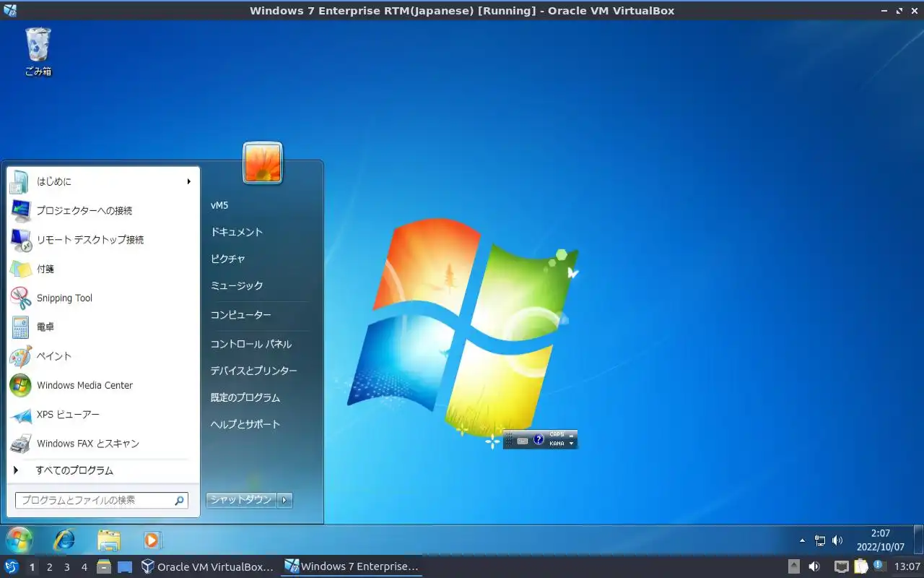Click the Windows 7 volume tray icon
The width and height of the screenshot is (924, 578).
837,540
